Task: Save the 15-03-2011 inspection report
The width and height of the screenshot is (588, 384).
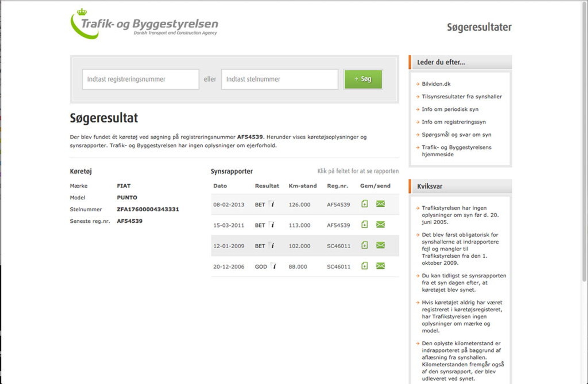Action: point(364,225)
